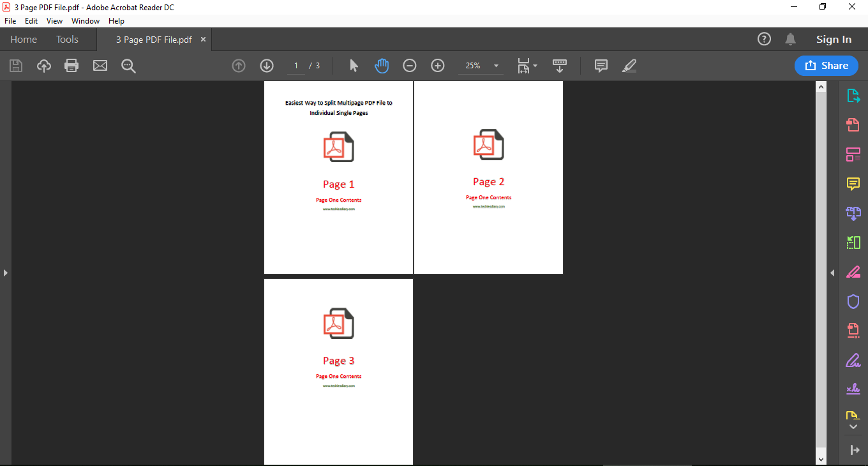This screenshot has width=868, height=466.
Task: Open the zoom level dropdown
Action: [496, 66]
